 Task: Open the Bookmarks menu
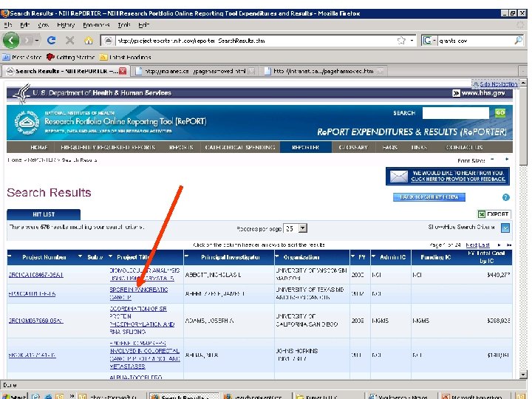coord(96,25)
